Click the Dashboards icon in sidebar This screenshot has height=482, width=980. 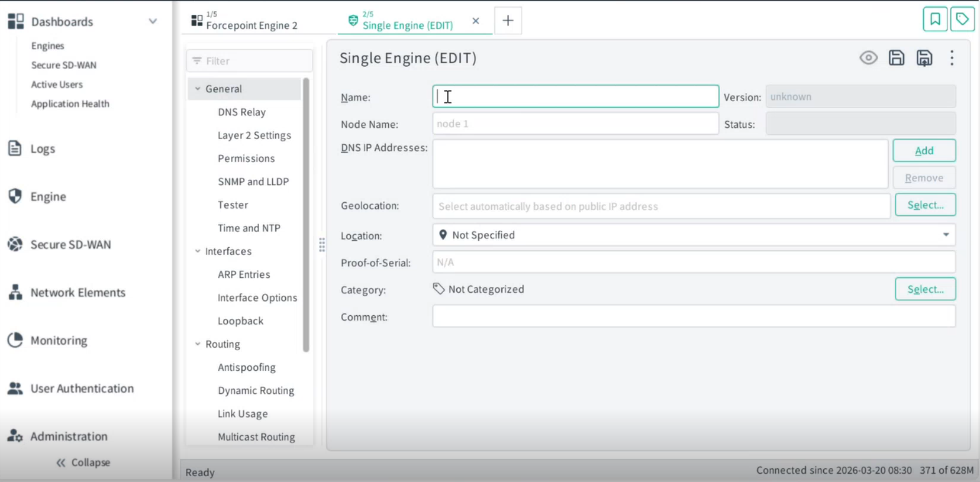[x=15, y=21]
